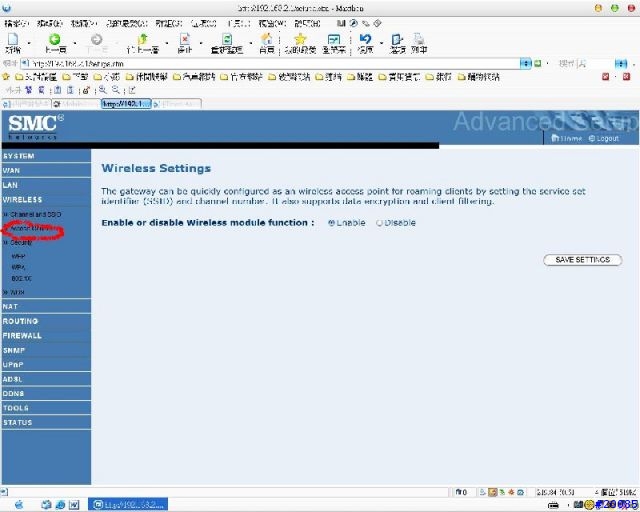The image size is (640, 512).
Task: Open the Security submenu item
Action: pyautogui.click(x=21, y=243)
